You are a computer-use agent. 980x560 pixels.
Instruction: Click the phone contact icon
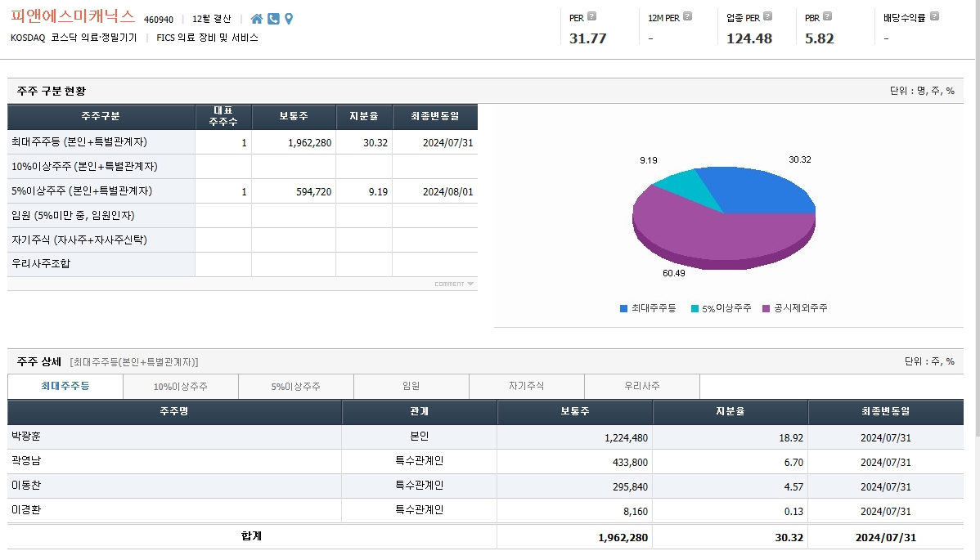[273, 19]
